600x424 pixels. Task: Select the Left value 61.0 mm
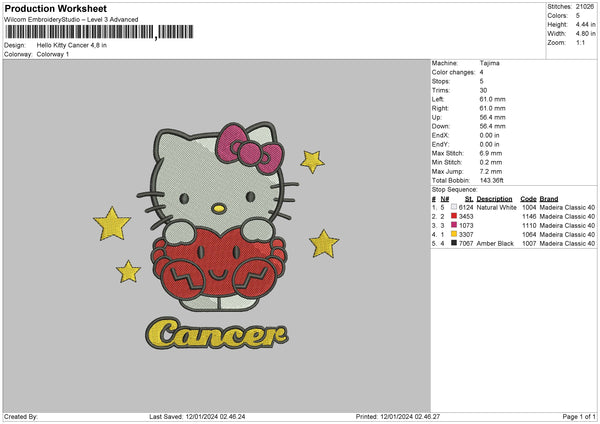pos(492,99)
